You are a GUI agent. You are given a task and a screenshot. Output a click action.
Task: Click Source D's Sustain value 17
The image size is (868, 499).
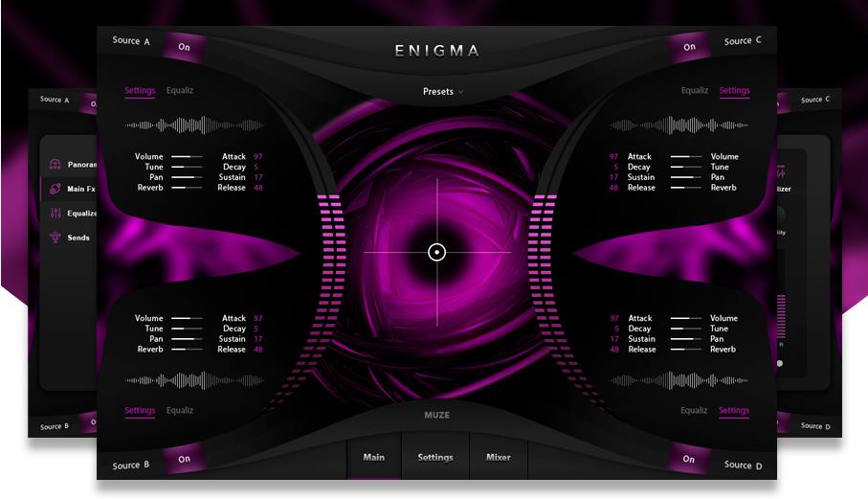[613, 339]
